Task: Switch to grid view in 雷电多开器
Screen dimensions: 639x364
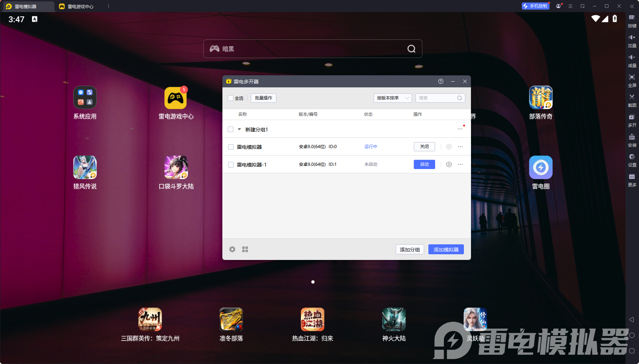Action: (245, 249)
